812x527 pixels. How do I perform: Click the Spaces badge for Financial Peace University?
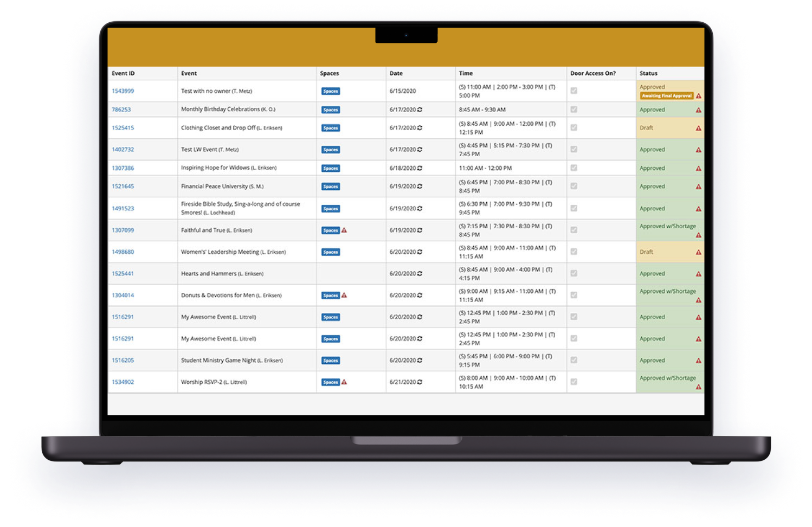click(x=331, y=186)
